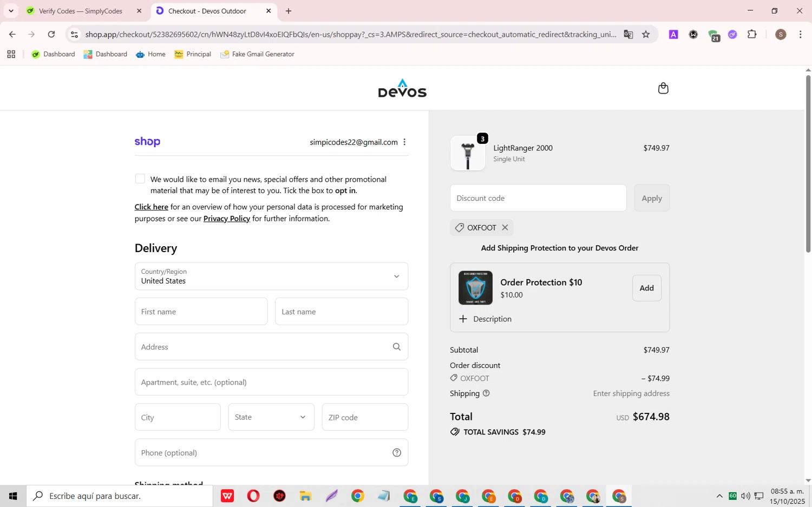Viewport: 812px width, 507px height.
Task: Open the WPS Office taskbar icon
Action: click(x=227, y=496)
